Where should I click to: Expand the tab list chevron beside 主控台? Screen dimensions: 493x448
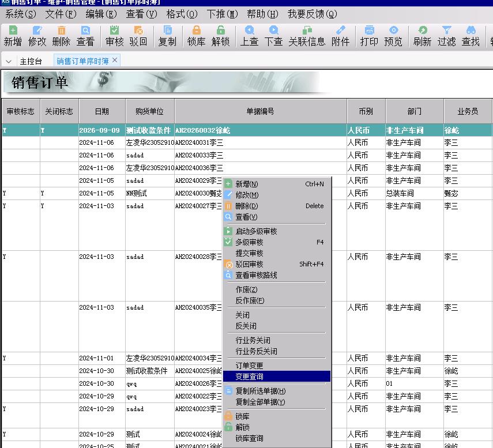pyautogui.click(x=9, y=61)
